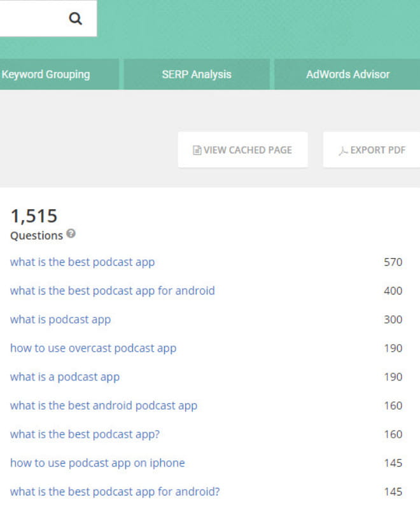Image resolution: width=420 pixels, height=519 pixels.
Task: Click the help icon beside Questions
Action: (71, 234)
